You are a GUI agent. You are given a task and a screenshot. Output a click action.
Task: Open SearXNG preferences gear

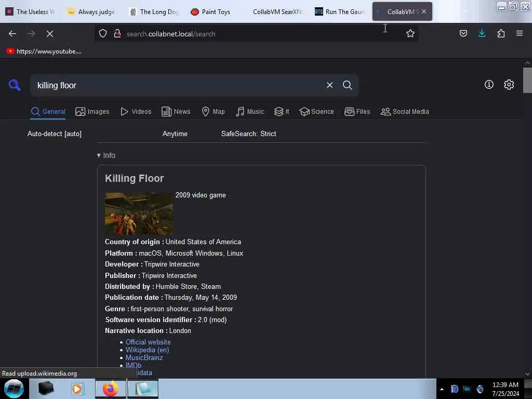(509, 85)
